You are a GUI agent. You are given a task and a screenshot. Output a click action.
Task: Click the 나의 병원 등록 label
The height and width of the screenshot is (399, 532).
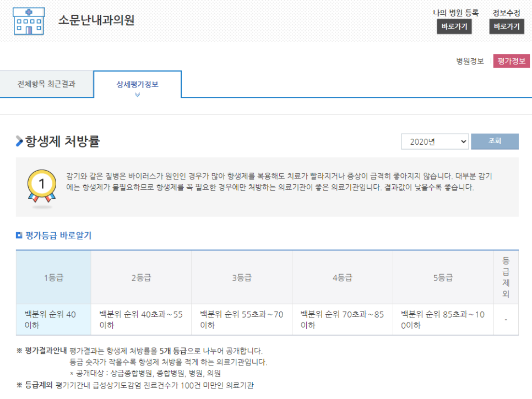pos(455,13)
